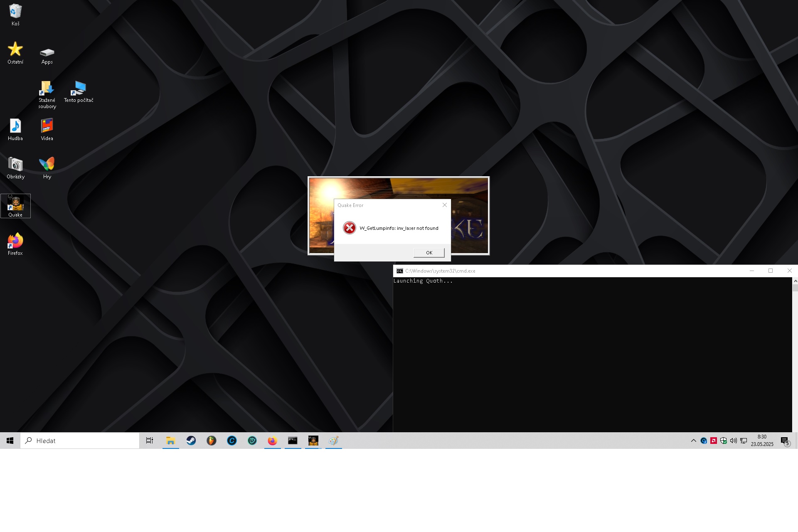
Task: Expand hidden system tray icons
Action: point(693,441)
